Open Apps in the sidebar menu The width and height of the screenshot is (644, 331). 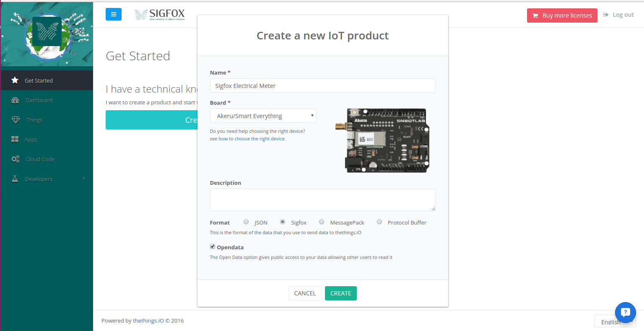(x=47, y=140)
